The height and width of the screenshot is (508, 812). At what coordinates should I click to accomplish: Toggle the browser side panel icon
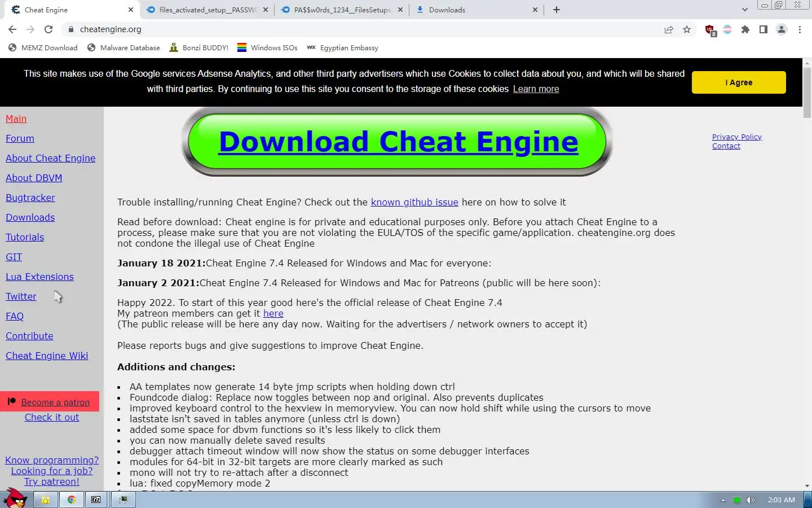(764, 29)
